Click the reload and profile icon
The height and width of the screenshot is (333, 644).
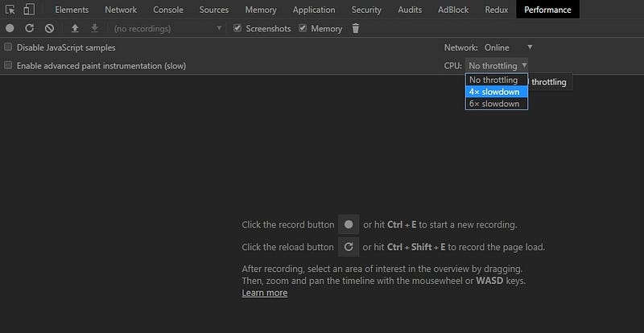(30, 29)
